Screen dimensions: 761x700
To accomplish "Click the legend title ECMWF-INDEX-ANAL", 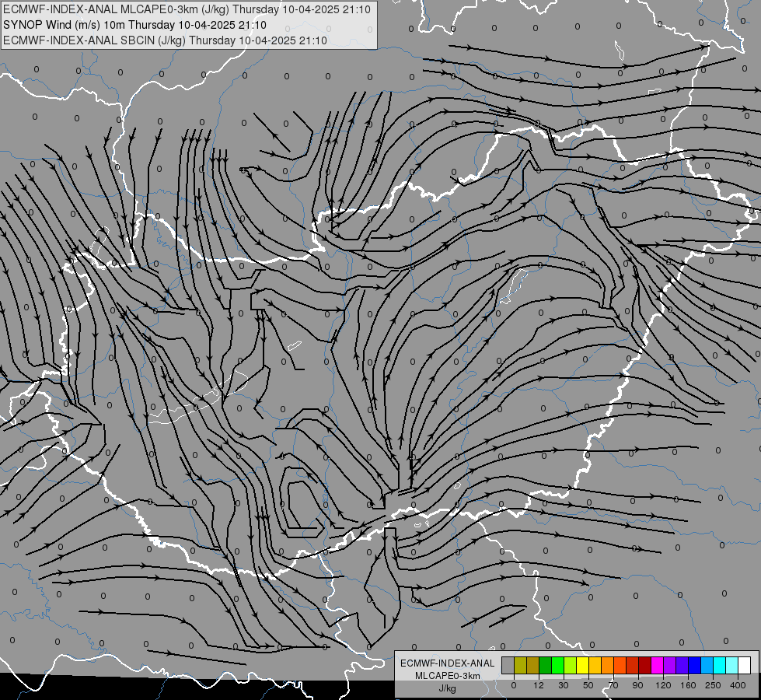I will click(x=448, y=663).
